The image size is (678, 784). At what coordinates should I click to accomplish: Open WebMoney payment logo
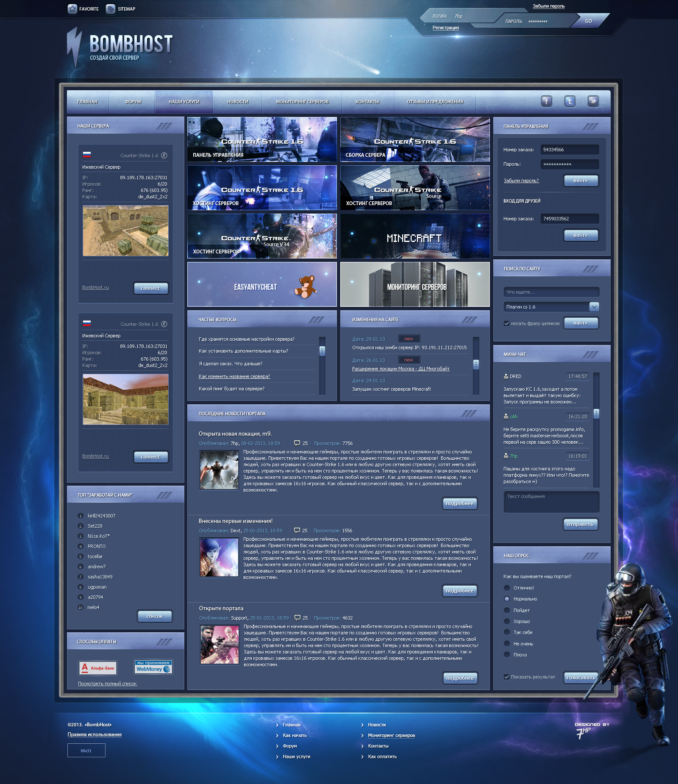tap(153, 667)
